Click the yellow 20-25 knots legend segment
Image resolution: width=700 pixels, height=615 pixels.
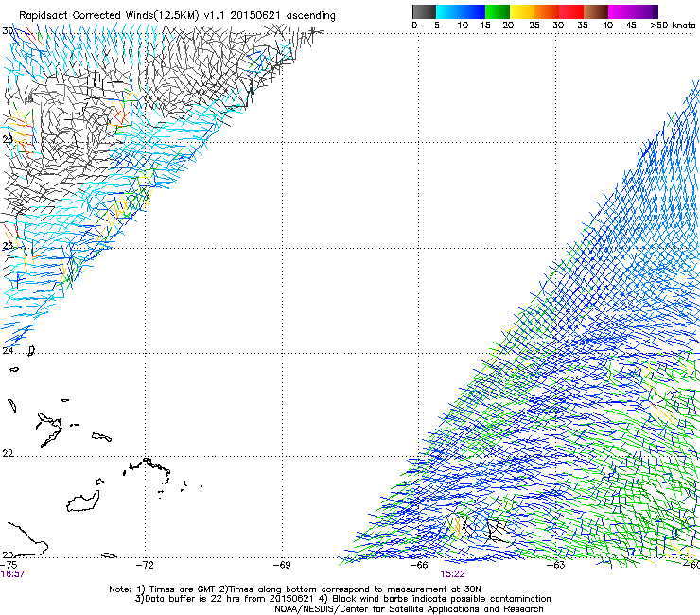click(522, 11)
